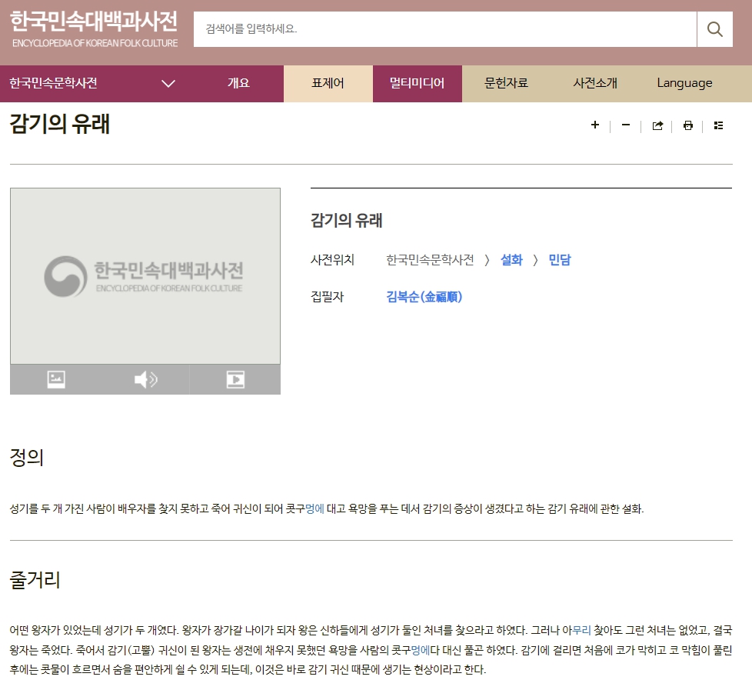
Task: Follow the 설화 breadcrumb link
Action: pyautogui.click(x=511, y=260)
